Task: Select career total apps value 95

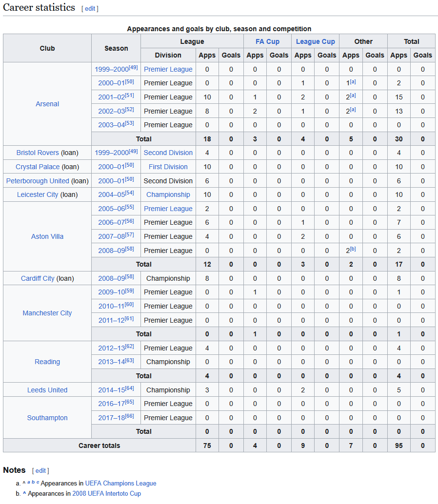Action: pos(399,446)
